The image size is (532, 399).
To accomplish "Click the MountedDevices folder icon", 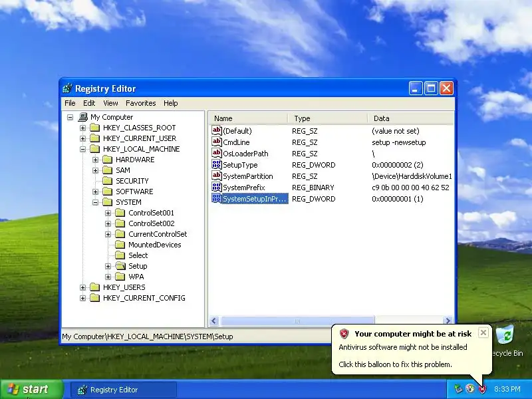I will click(x=120, y=245).
